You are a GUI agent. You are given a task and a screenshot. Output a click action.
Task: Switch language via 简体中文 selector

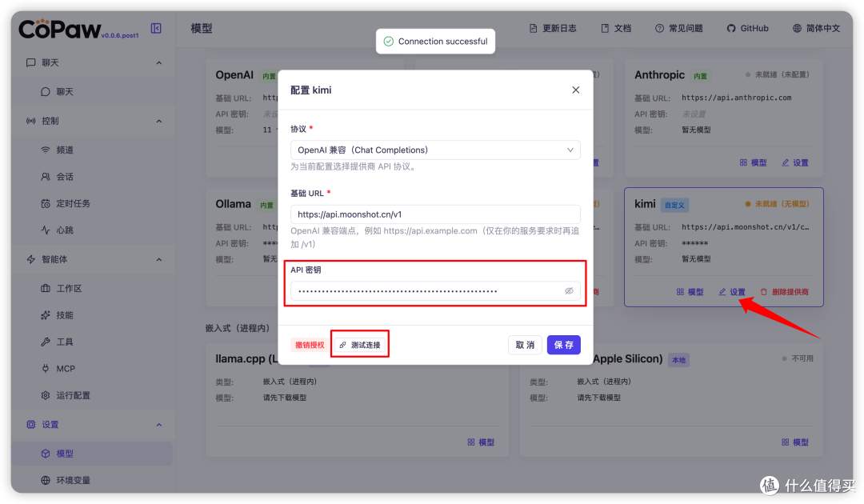click(x=816, y=28)
